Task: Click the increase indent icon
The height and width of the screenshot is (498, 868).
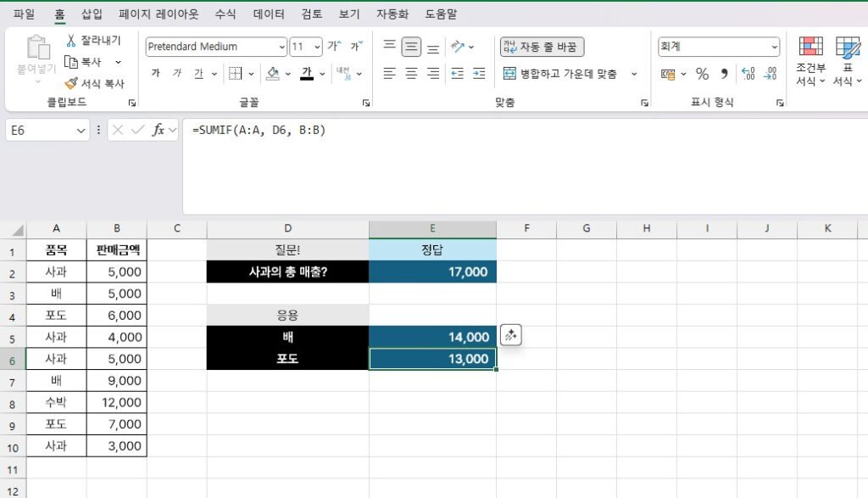Action: coord(479,74)
